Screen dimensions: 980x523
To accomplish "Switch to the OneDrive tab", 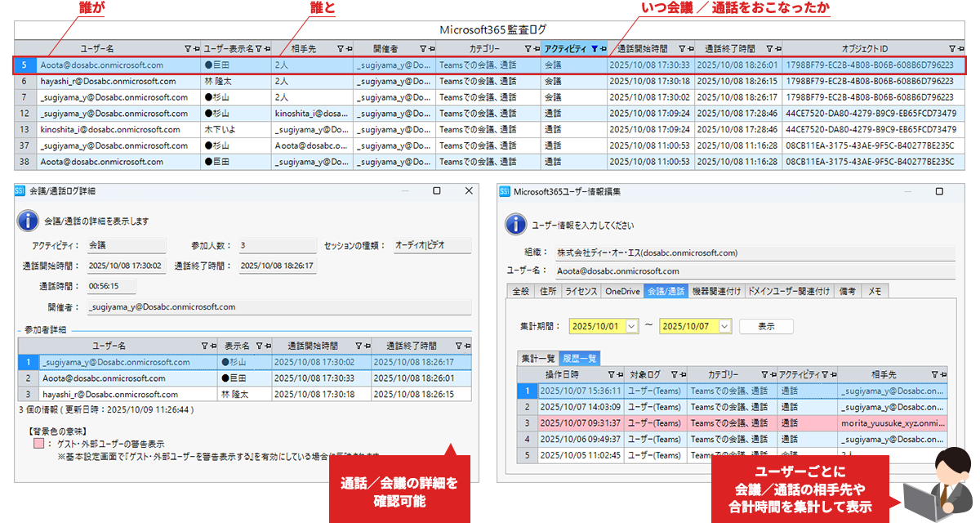I will coord(622,291).
